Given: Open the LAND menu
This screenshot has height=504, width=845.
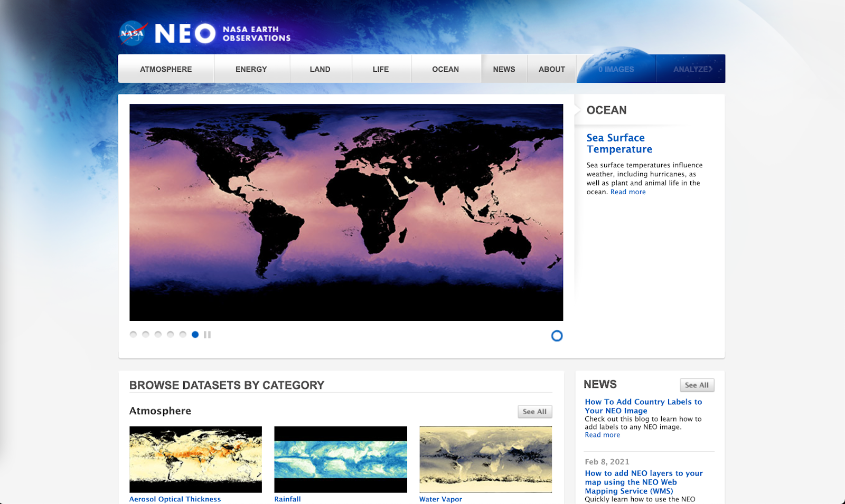Looking at the screenshot, I should point(320,69).
